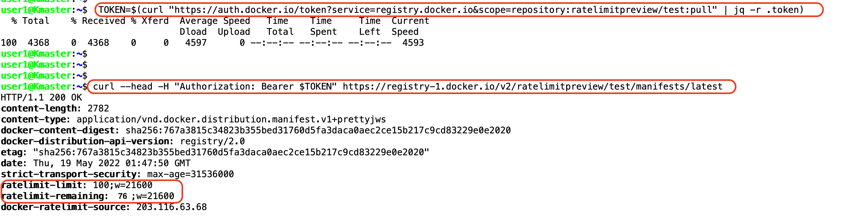Click the strict-transport-security max-age value
This screenshot has width=868, height=221.
click(x=190, y=174)
